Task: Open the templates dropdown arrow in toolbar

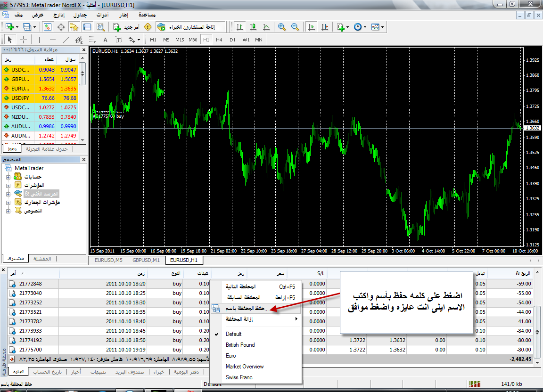Action: 382,27
